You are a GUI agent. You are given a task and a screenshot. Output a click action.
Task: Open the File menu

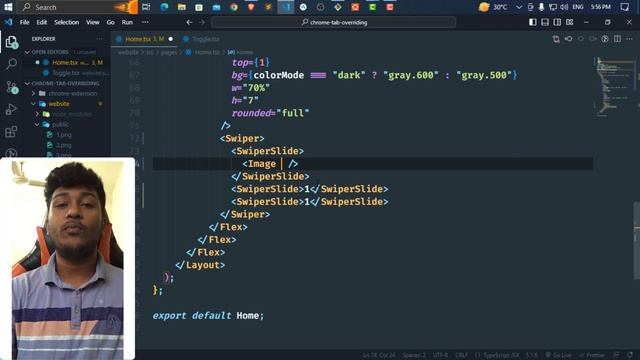pyautogui.click(x=24, y=22)
